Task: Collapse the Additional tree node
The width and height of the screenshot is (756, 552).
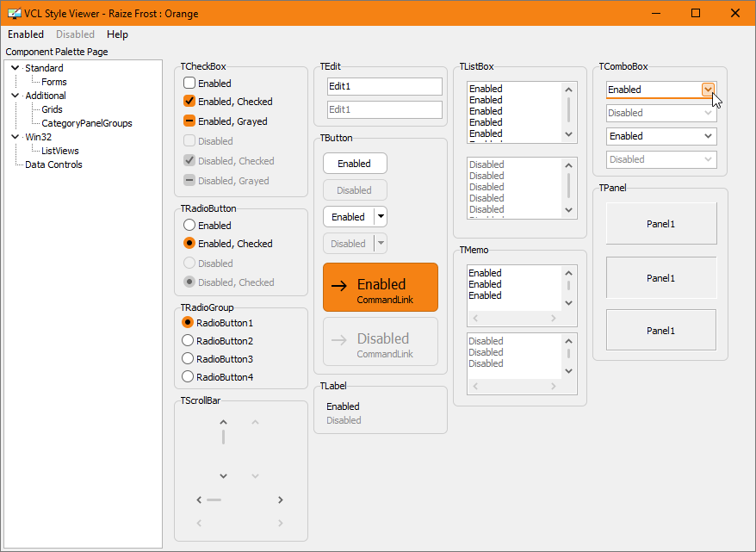Action: coord(15,96)
